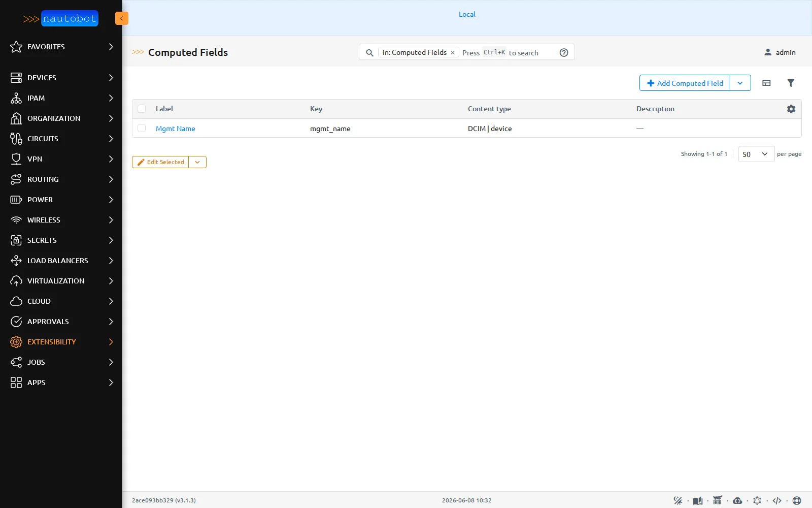Open GraphQL icon in footer
The image size is (812, 508).
tap(757, 500)
